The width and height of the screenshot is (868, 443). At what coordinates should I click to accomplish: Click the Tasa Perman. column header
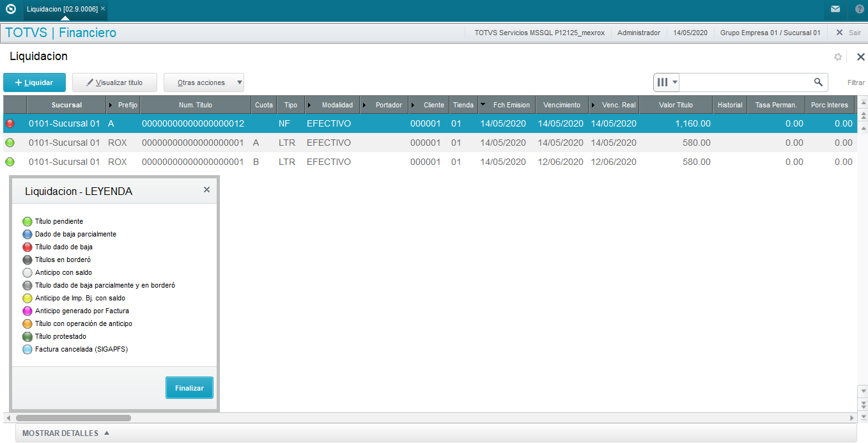tap(776, 105)
